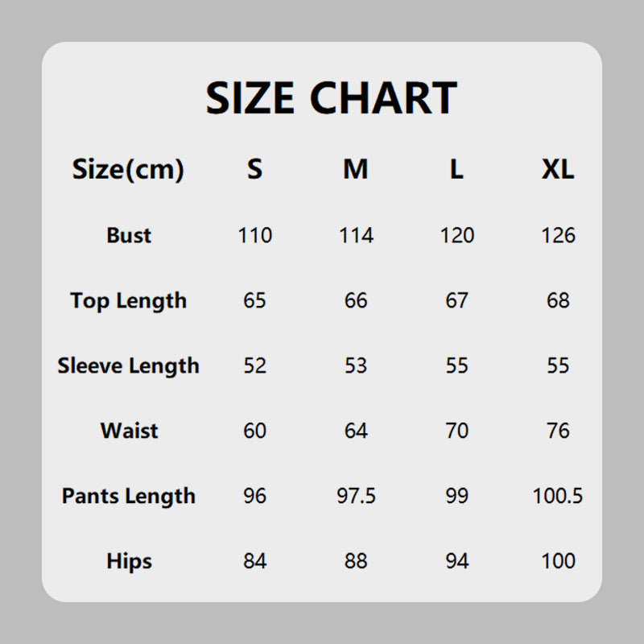Click Top Length value 66 for M
The image size is (644, 644).
pyautogui.click(x=356, y=300)
